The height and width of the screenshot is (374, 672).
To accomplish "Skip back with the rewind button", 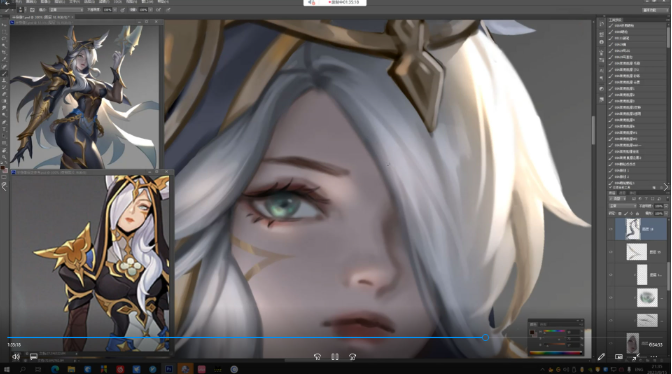I will pos(317,356).
